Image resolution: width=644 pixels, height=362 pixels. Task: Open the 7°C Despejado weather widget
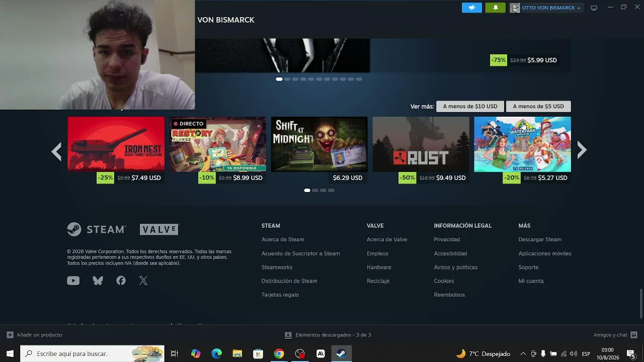pos(483,354)
